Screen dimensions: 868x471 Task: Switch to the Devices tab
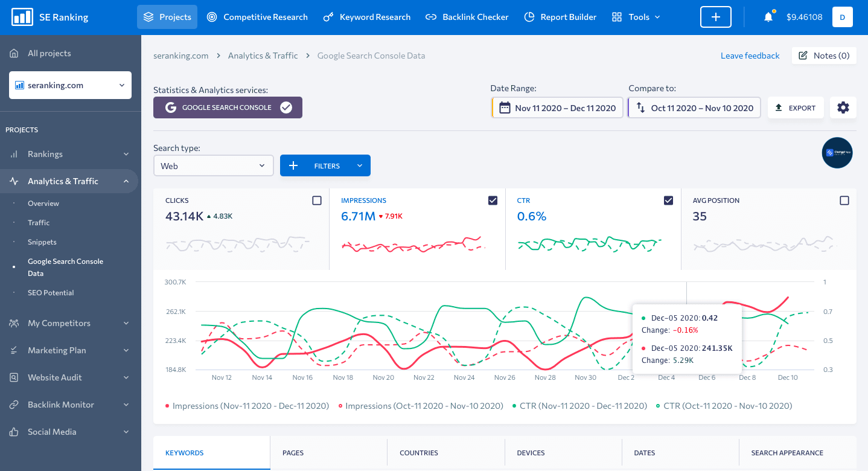click(x=563, y=453)
